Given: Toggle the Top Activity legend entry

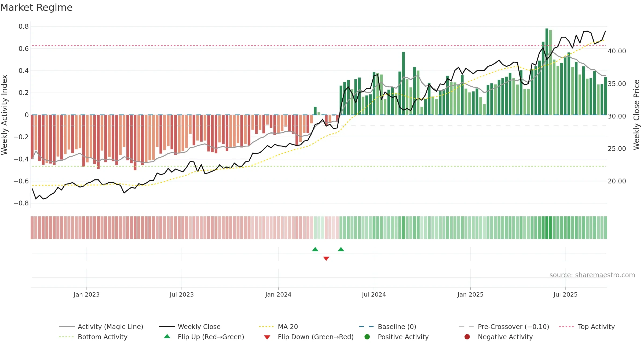Looking at the screenshot, I should point(587,327).
